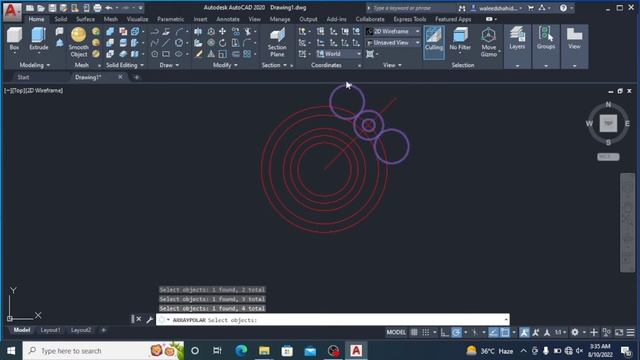Toggle annotation objects visibility in status bar

click(x=524, y=332)
